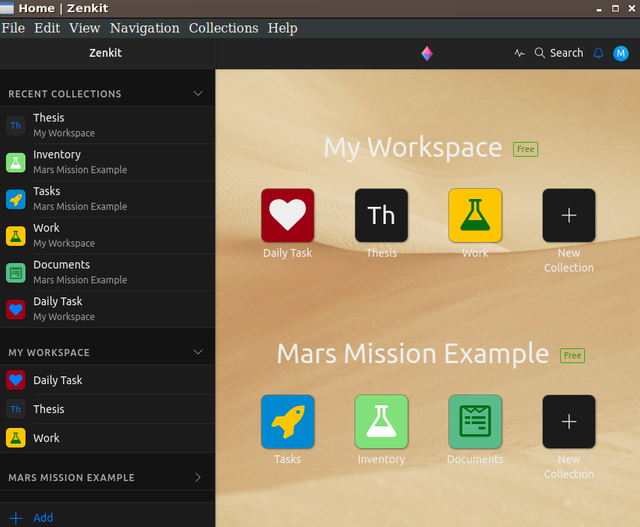
Task: Click the Mars Mission Example heading on the home page
Action: pos(413,354)
